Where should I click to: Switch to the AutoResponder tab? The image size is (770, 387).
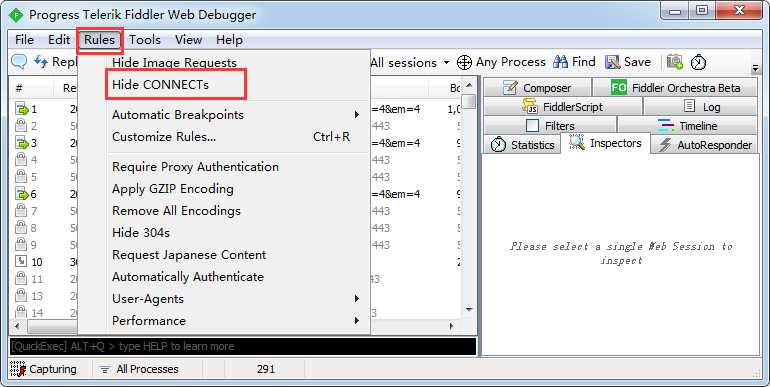point(705,145)
